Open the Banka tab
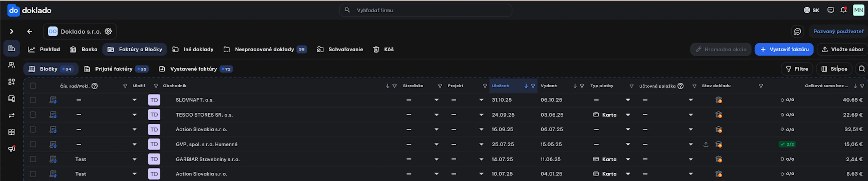Viewport: 868px width, 181px height. pyautogui.click(x=83, y=49)
